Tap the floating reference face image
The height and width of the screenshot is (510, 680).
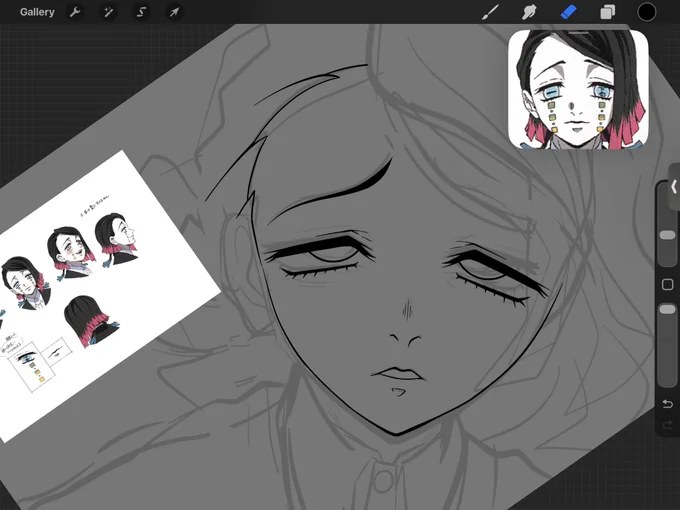[x=578, y=89]
